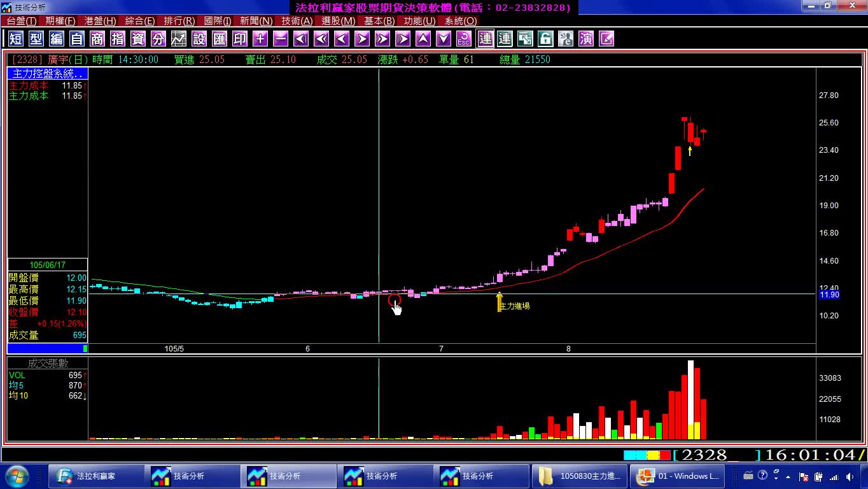Open the 港盤(H) menu
868x489 pixels.
[101, 21]
